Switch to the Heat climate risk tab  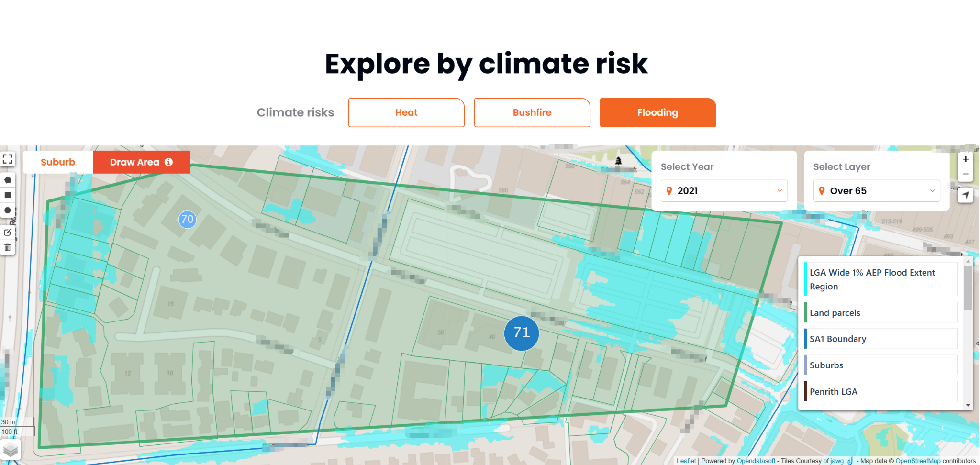(406, 112)
